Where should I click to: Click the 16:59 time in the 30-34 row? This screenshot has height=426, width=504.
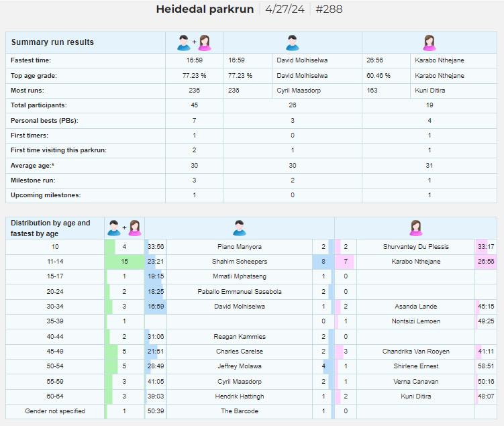click(x=156, y=307)
